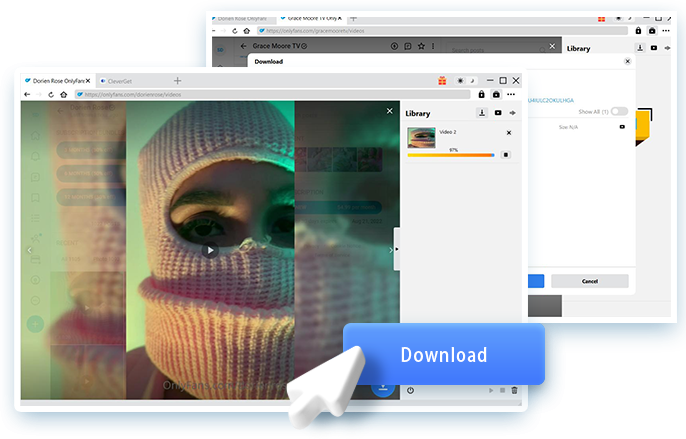686x439 pixels.
Task: Go back a page in front window
Action: pyautogui.click(x=27, y=94)
